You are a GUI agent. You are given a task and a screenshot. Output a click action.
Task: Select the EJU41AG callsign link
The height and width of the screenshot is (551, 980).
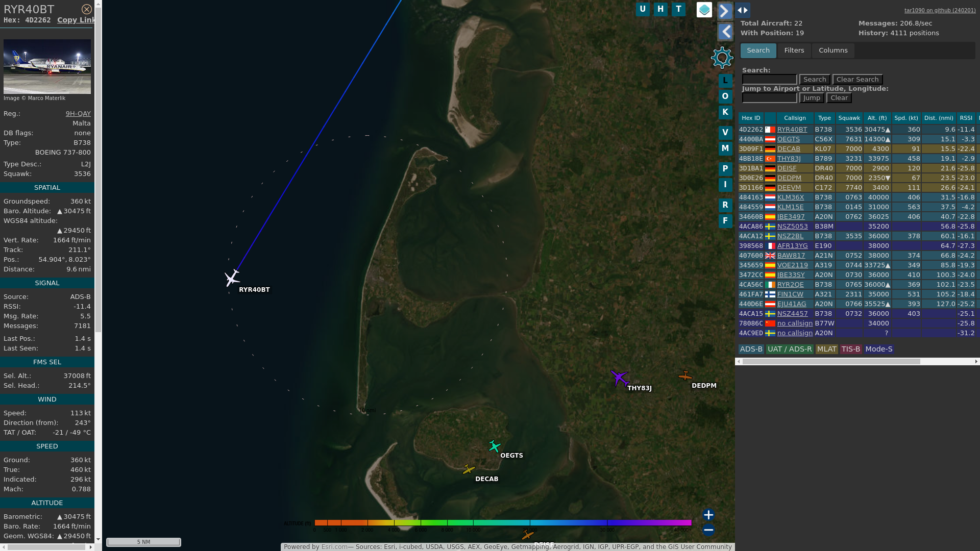pos(792,304)
